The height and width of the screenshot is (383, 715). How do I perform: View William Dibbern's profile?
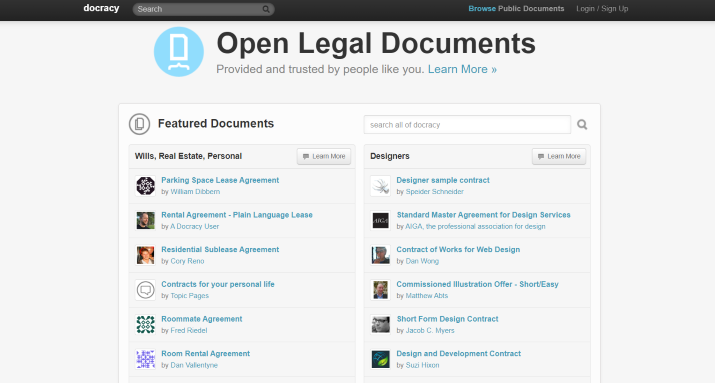pyautogui.click(x=195, y=192)
